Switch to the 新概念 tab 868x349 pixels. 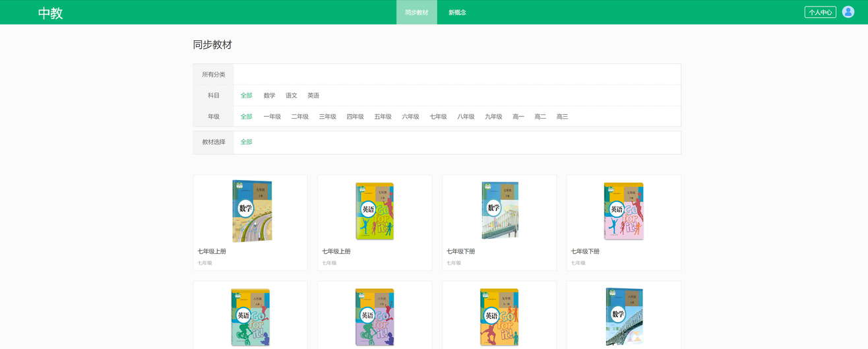coord(457,13)
